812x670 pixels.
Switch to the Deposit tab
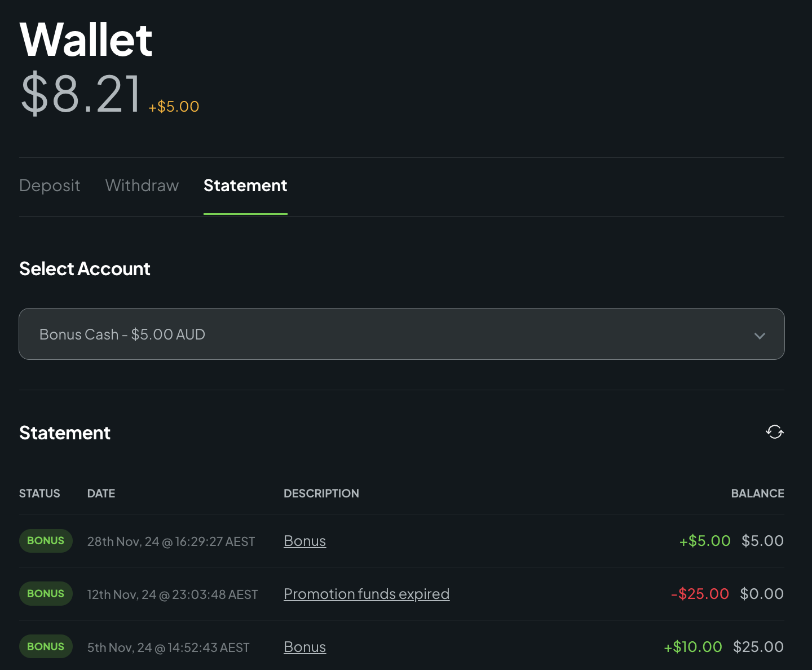click(50, 186)
